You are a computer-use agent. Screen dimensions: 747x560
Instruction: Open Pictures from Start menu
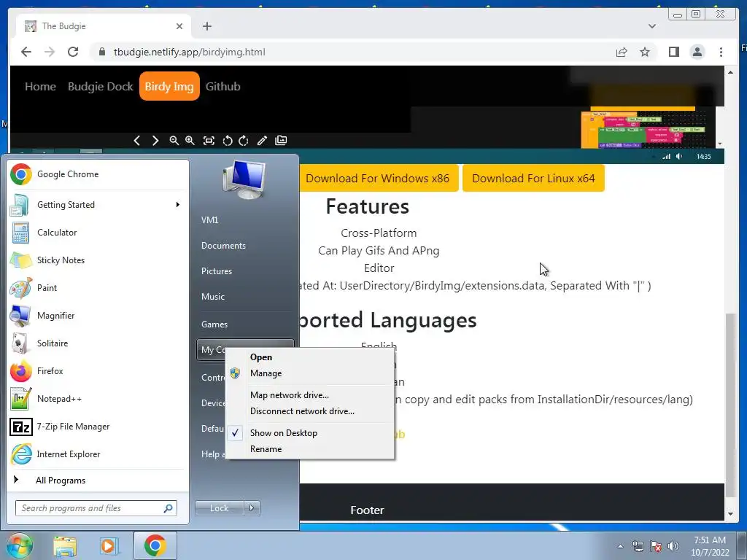pyautogui.click(x=245, y=271)
